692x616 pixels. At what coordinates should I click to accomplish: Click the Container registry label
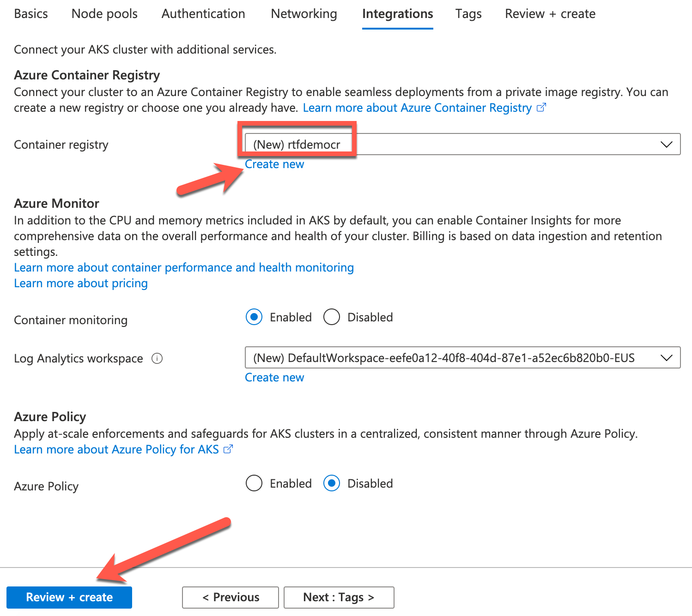61,145
